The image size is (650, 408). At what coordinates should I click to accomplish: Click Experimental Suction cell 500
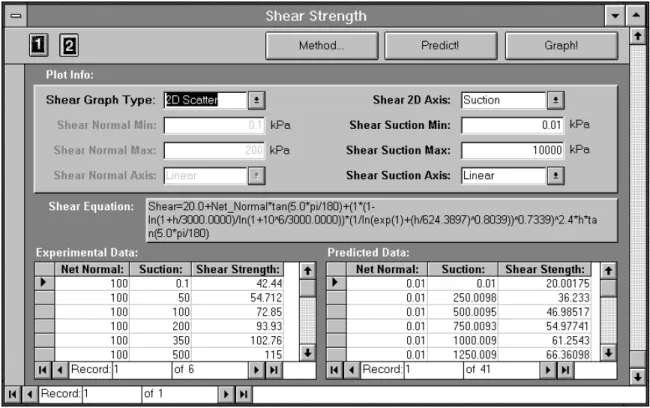pos(160,355)
